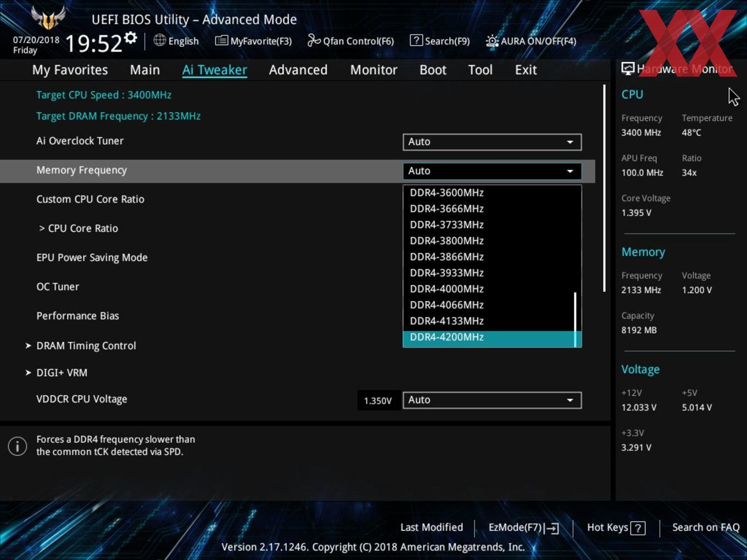Click the Hardware Monitor screen icon
747x560 pixels.
pos(628,69)
